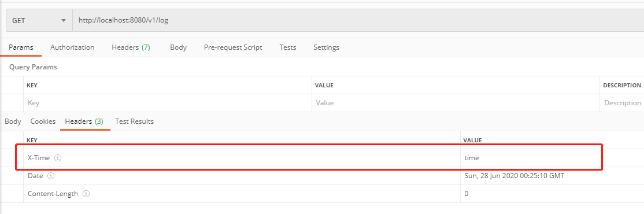Viewport: 644px width, 214px height.
Task: Click info icon next to Date
Action: [x=50, y=176]
